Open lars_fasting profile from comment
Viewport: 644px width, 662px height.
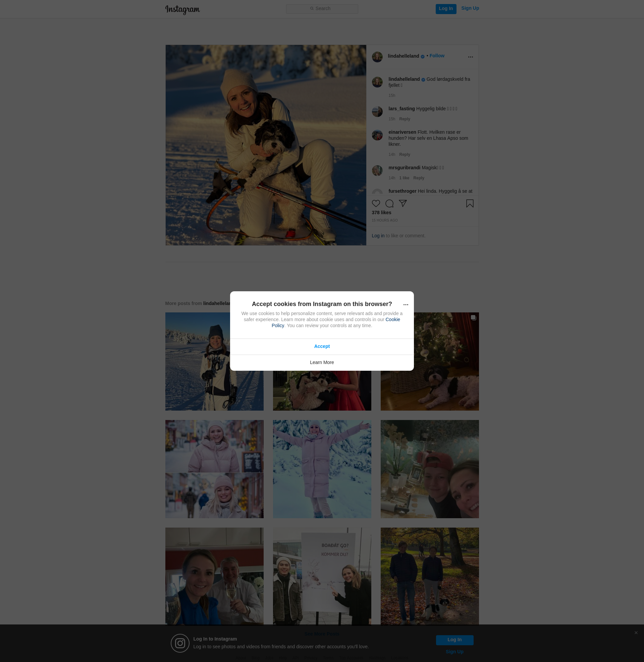tap(401, 109)
